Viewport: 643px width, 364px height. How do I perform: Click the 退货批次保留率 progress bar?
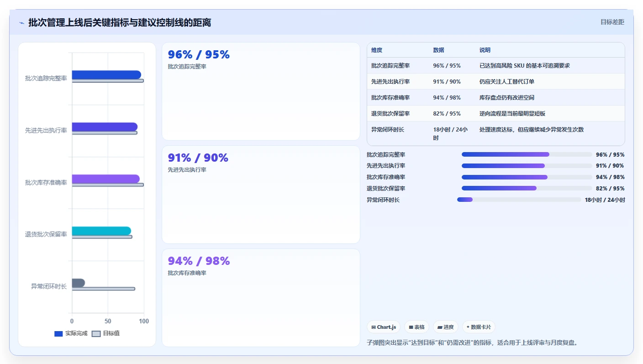tap(527, 188)
